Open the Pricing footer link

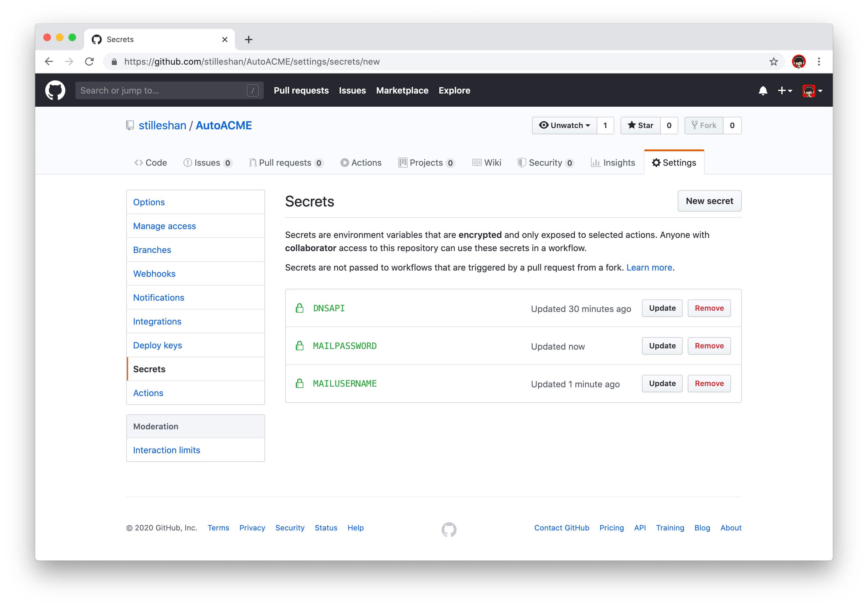click(611, 528)
